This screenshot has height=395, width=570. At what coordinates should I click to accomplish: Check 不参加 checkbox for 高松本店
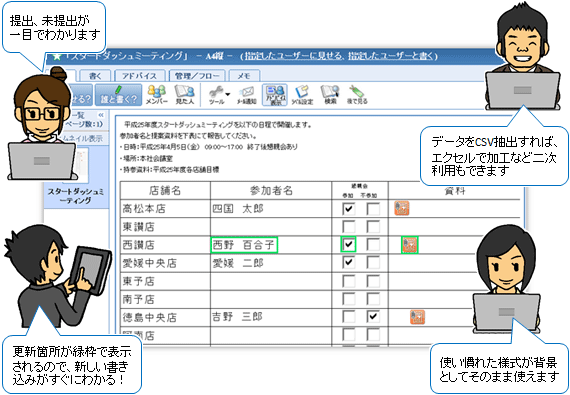(373, 209)
